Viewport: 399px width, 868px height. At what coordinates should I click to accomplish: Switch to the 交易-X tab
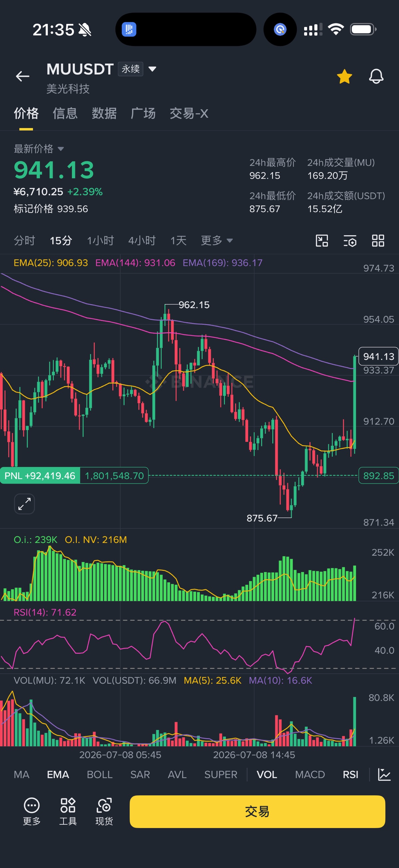coord(189,113)
